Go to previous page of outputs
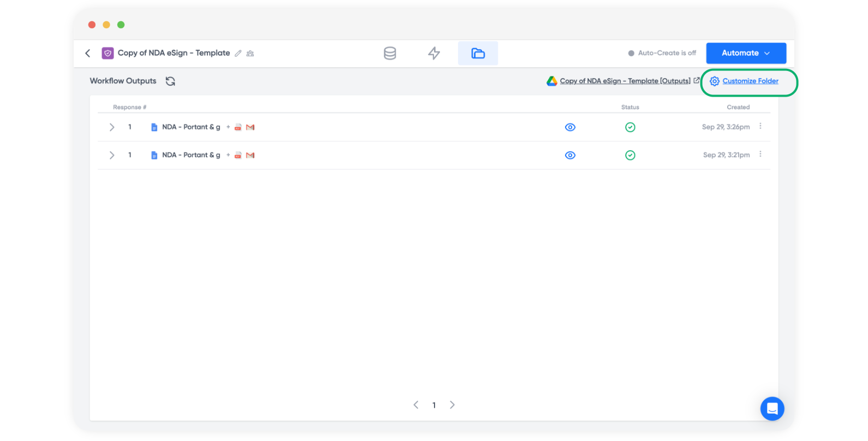Screen dimensions: 868x441 coord(416,404)
